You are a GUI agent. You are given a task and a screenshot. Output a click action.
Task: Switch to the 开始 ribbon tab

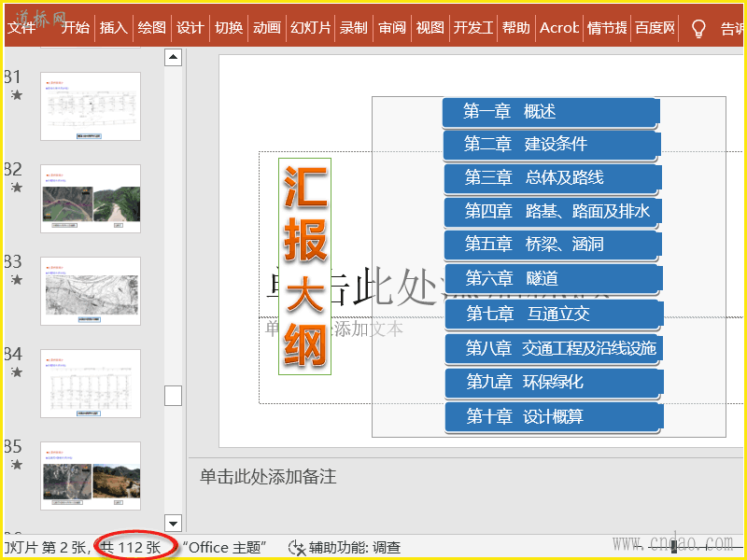click(x=76, y=28)
